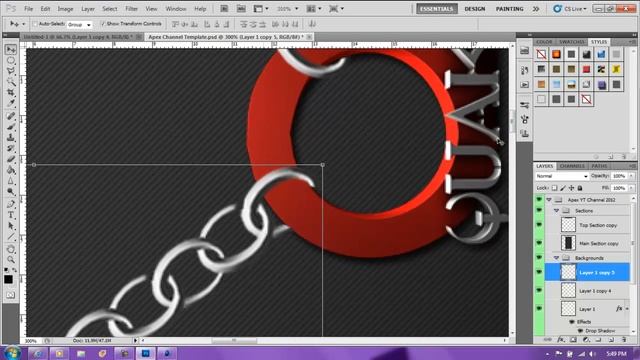
Task: Select the Eyedropper tool
Action: [x=11, y=104]
